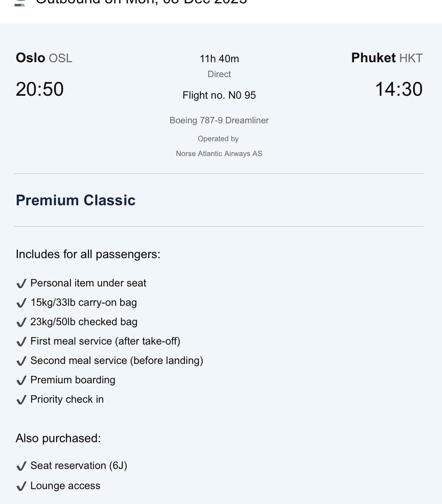442x504 pixels.
Task: Click the checkmark next to 15kg/33lb carry-on bag
Action: 21,303
